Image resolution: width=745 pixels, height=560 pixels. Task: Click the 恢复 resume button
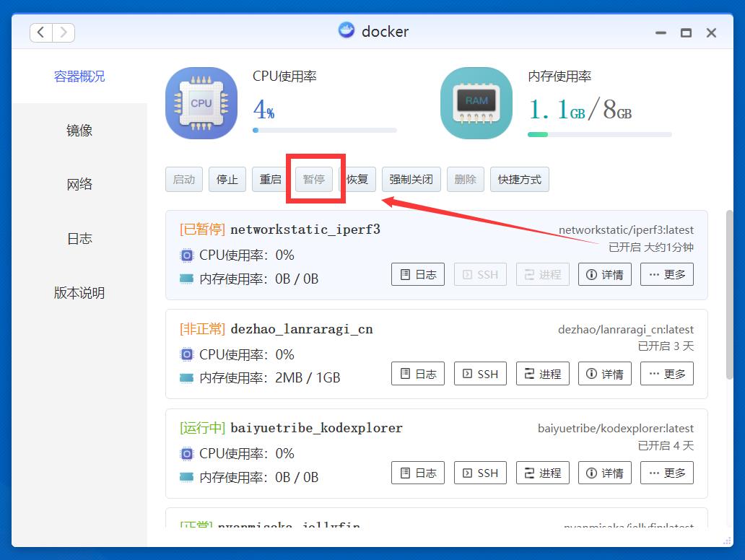358,179
